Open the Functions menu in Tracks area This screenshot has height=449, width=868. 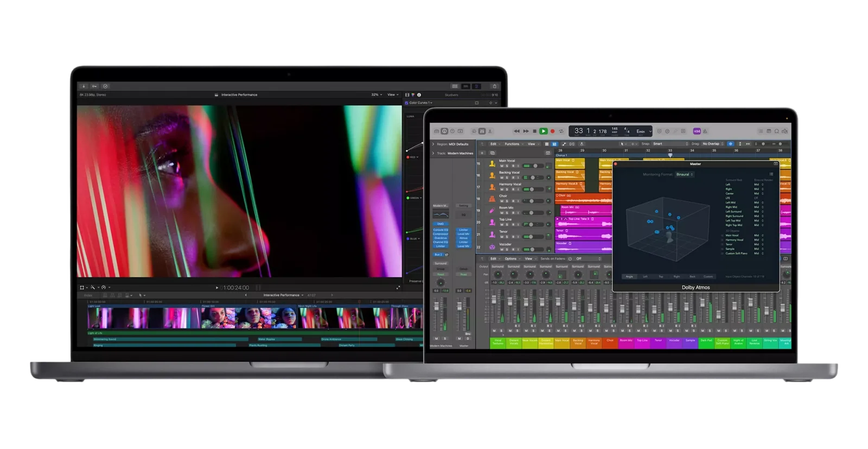tap(513, 144)
